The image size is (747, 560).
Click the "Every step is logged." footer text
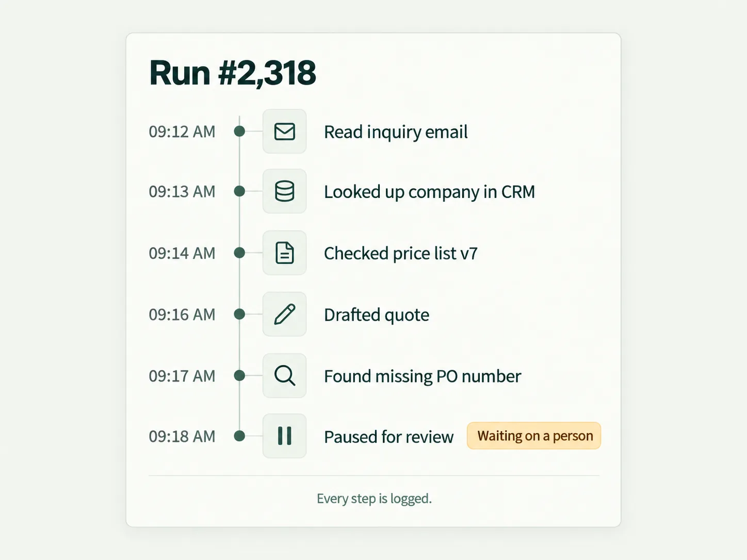[x=374, y=499]
